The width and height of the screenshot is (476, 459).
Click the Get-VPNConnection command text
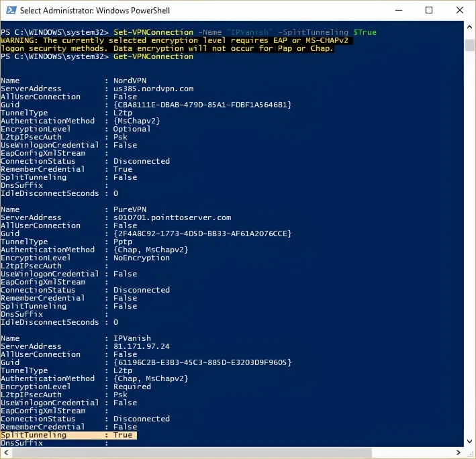coord(153,56)
